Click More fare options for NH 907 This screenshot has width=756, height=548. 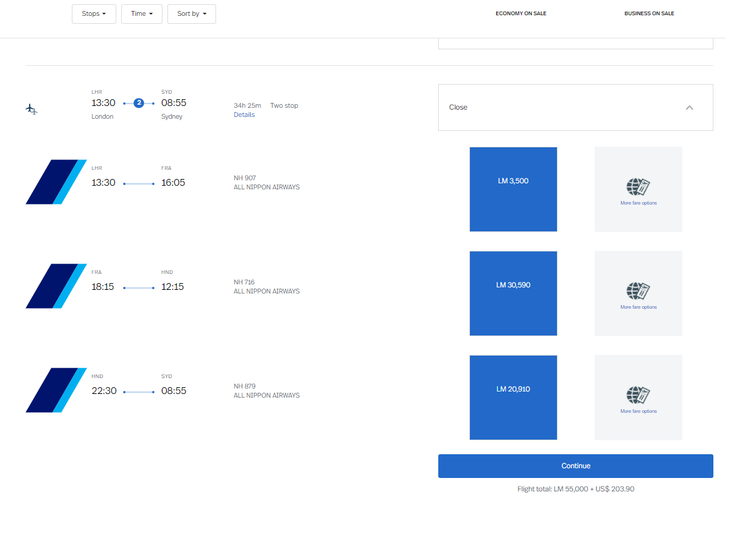(639, 203)
